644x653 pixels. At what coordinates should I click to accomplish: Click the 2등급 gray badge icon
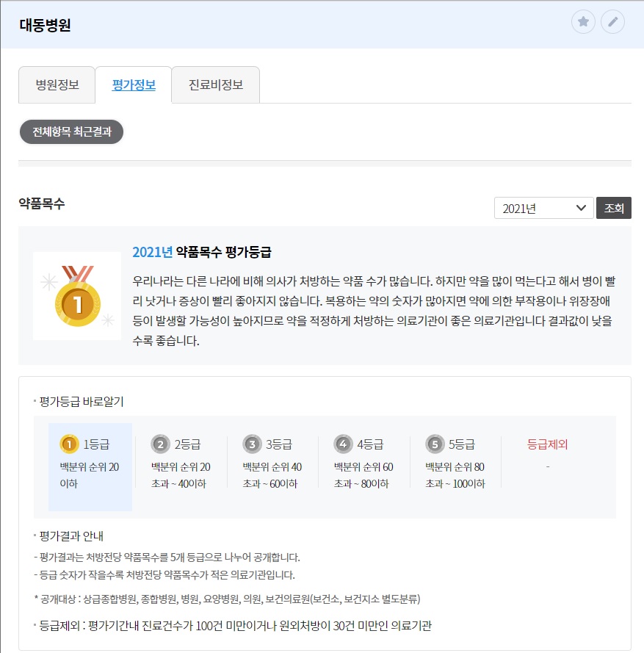click(x=160, y=444)
